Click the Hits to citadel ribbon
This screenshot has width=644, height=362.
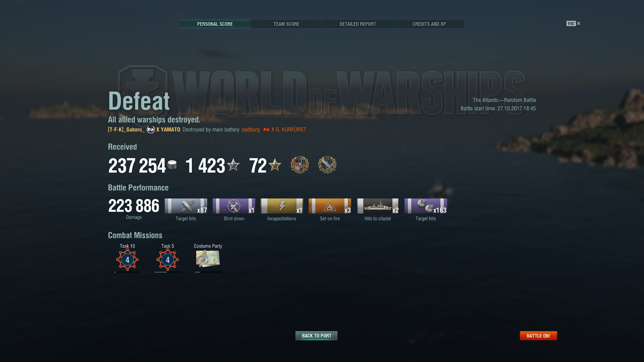click(x=378, y=206)
